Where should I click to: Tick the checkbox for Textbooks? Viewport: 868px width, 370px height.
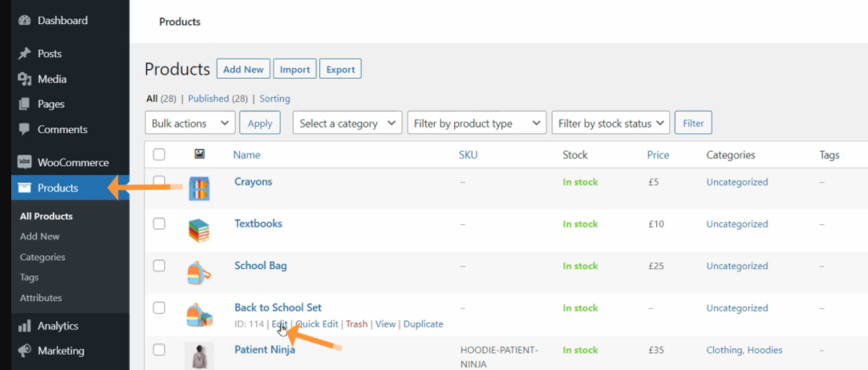point(159,224)
